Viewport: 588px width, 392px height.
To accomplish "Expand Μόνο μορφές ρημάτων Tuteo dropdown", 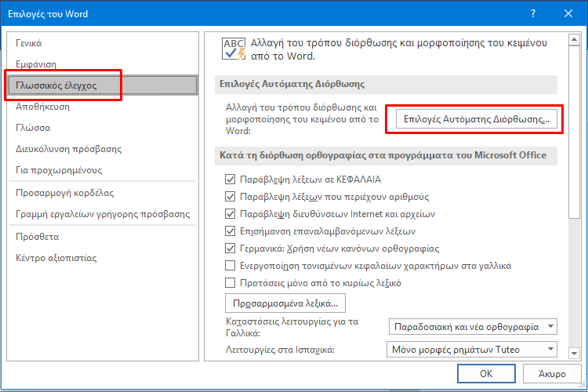I will pyautogui.click(x=472, y=350).
